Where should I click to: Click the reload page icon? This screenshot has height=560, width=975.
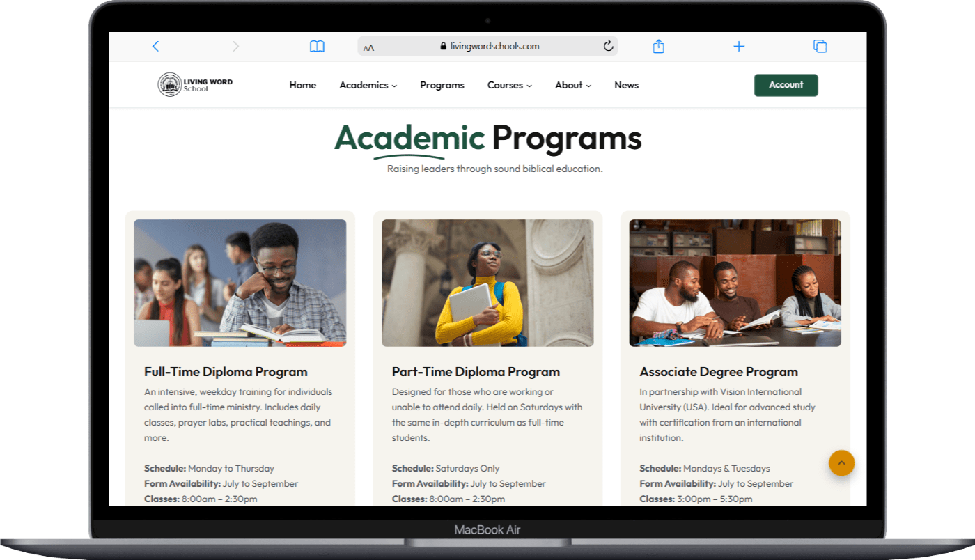[608, 47]
